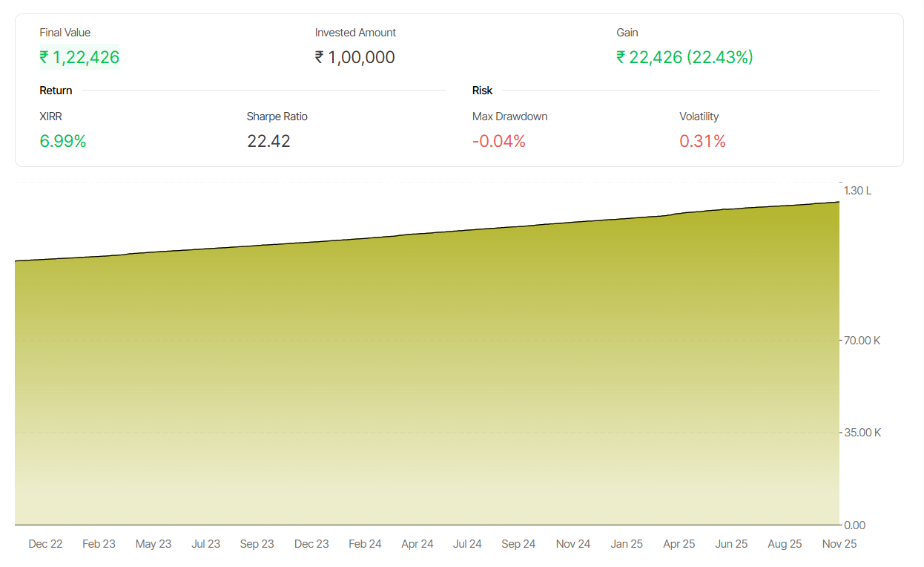The height and width of the screenshot is (567, 924).
Task: Click the Sharpe Ratio value 22.42
Action: tap(268, 141)
